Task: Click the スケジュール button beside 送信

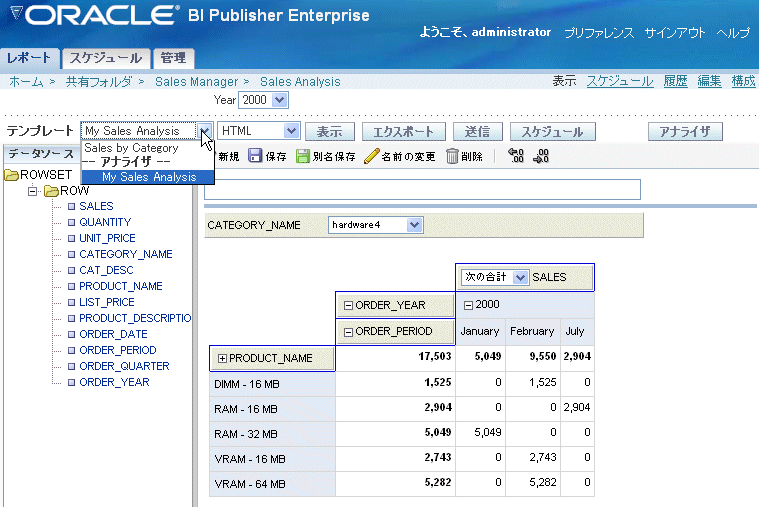Action: coord(552,132)
